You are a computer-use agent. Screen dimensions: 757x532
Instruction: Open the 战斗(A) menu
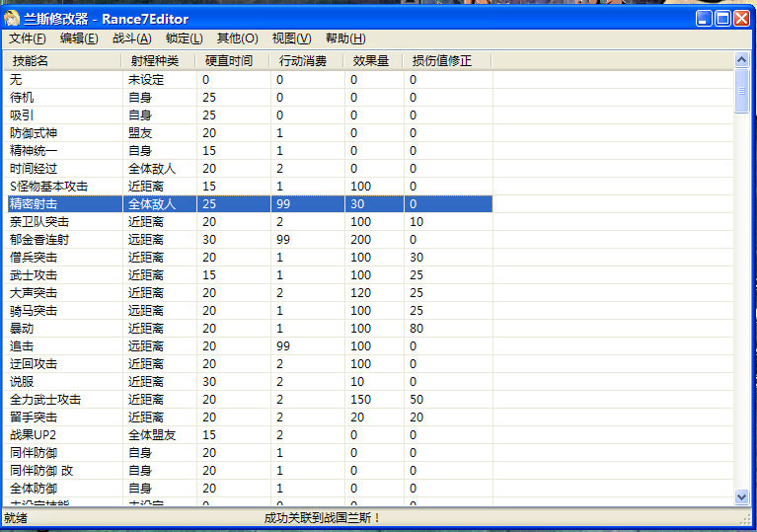(x=131, y=38)
